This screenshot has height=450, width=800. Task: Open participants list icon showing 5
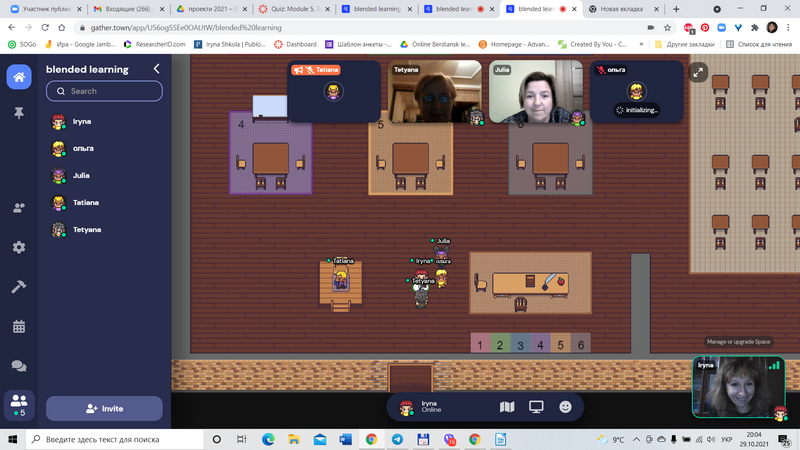click(19, 405)
